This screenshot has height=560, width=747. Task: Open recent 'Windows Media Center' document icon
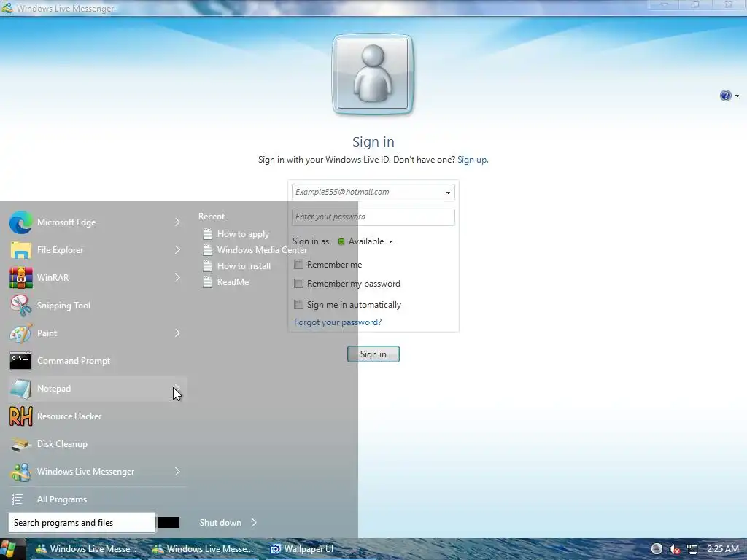(207, 250)
